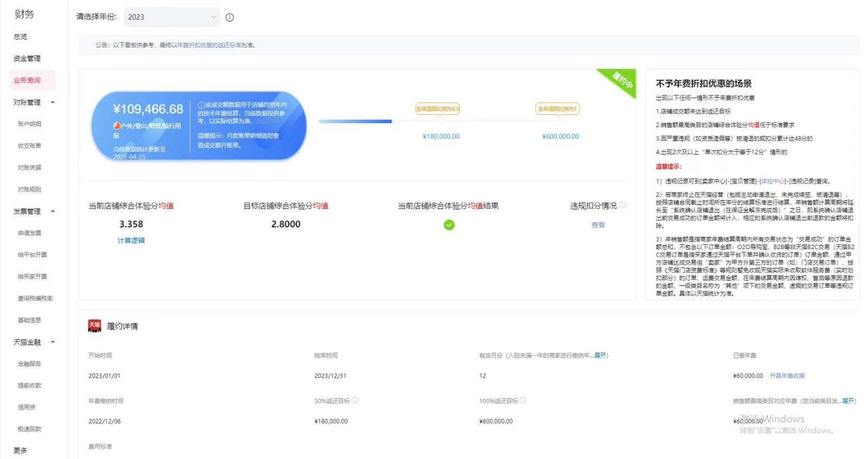Collapse the 天猫金融 section chevron
868x459 pixels.
53,342
